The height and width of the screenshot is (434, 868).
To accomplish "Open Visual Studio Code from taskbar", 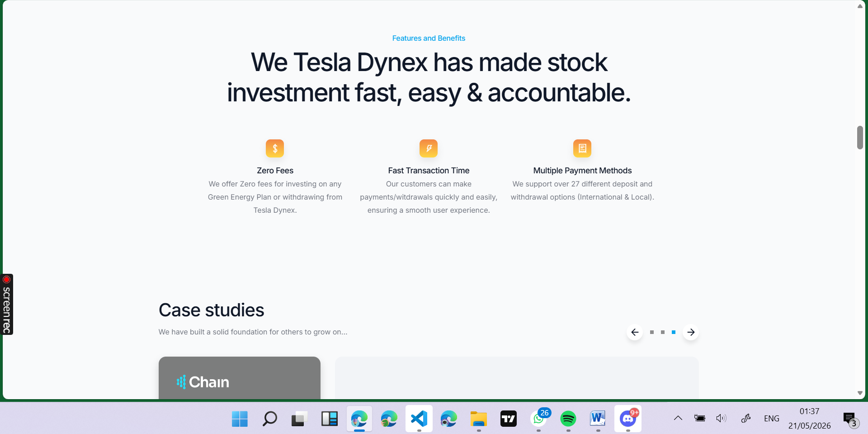I will point(419,419).
